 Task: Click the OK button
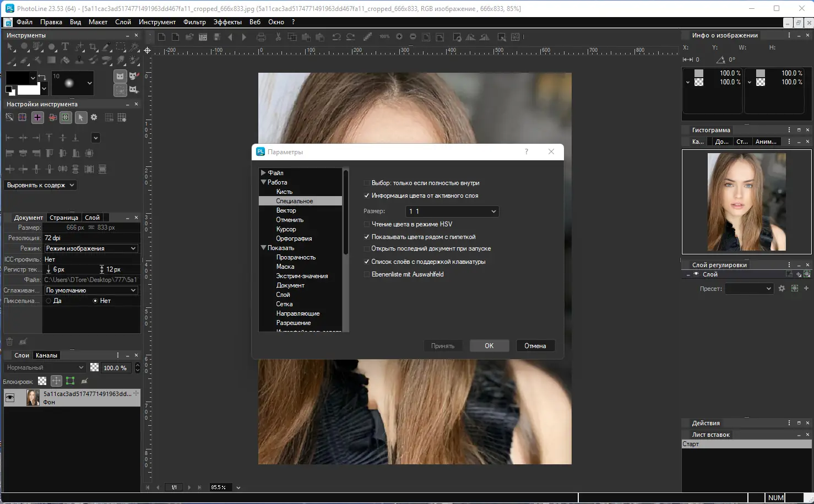click(489, 346)
